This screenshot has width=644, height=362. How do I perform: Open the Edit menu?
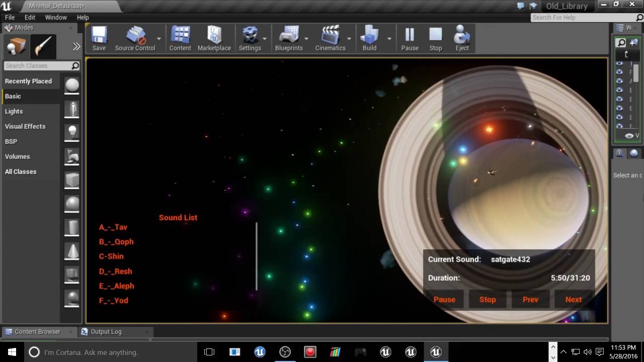30,17
